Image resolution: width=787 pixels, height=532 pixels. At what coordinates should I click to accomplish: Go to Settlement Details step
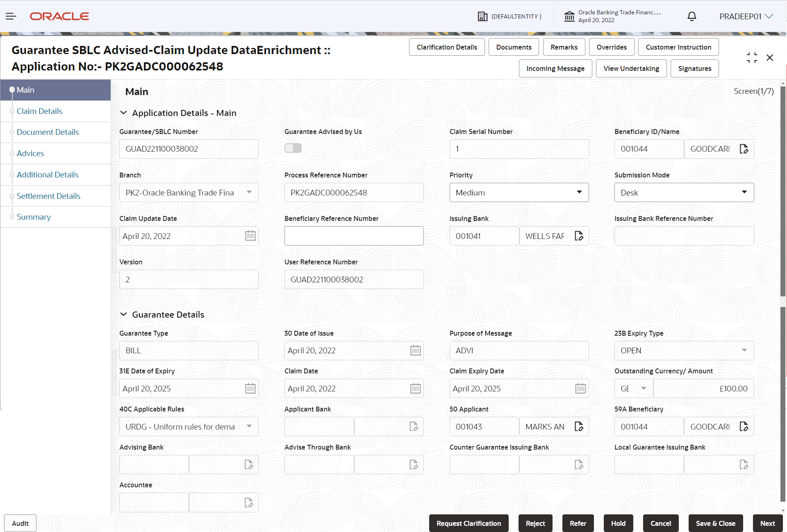(48, 196)
